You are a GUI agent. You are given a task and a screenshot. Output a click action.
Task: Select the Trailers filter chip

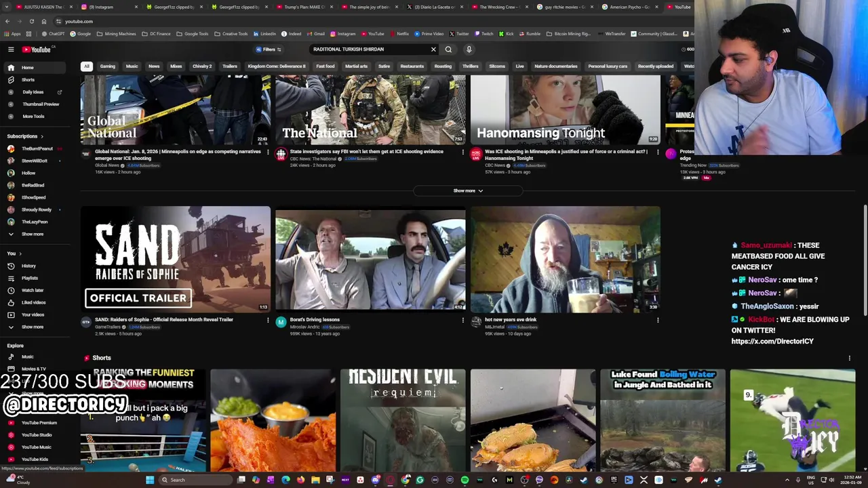(x=230, y=66)
